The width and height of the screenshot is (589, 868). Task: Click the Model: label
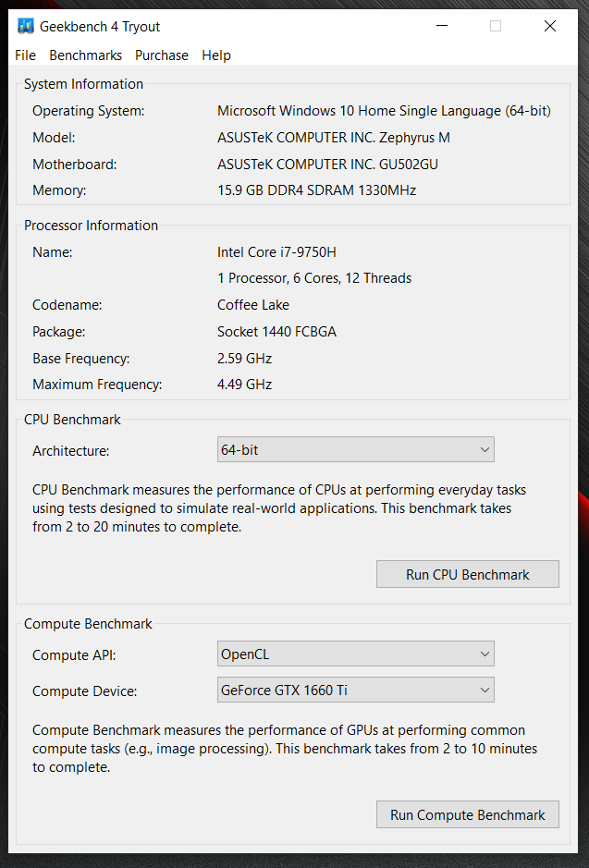(54, 138)
